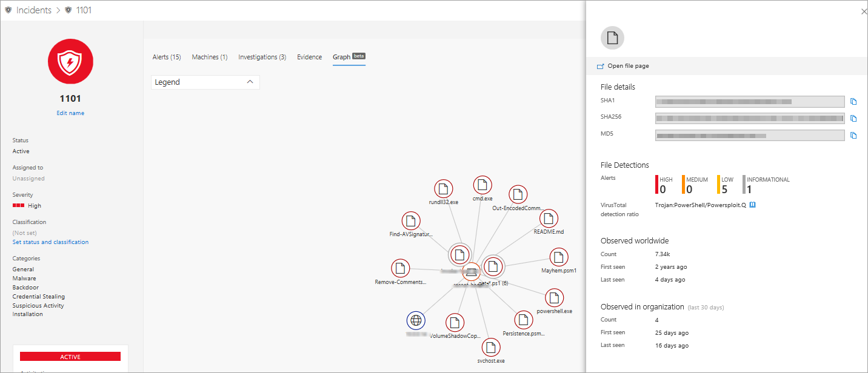
Task: Select the cmd.exe graph node
Action: (x=482, y=185)
